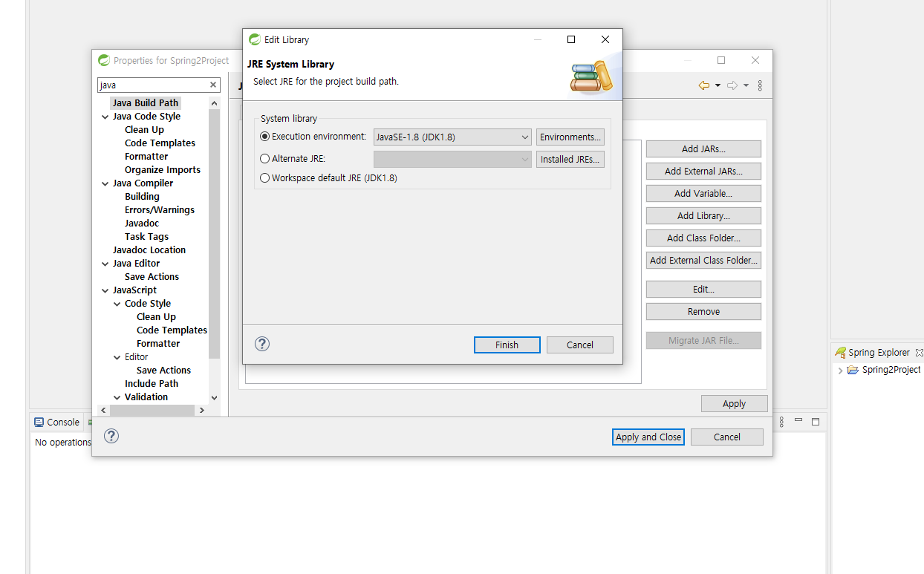Select the Execution environment radio button
Image resolution: width=924 pixels, height=574 pixels.
(x=265, y=137)
